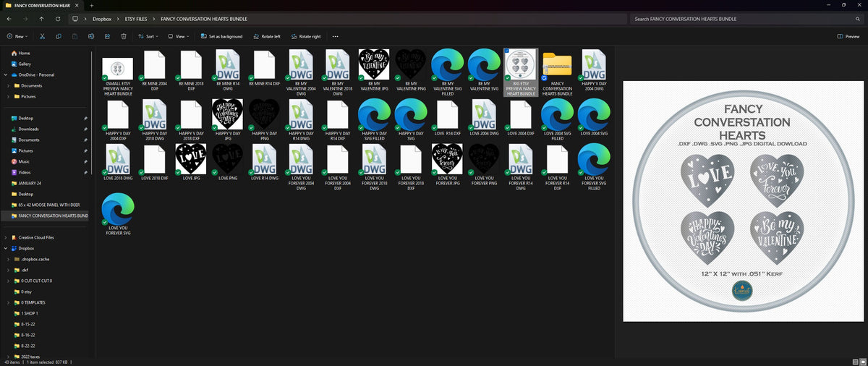Open the See more ellipsis menu
Image resolution: width=868 pixels, height=366 pixels.
tap(335, 36)
